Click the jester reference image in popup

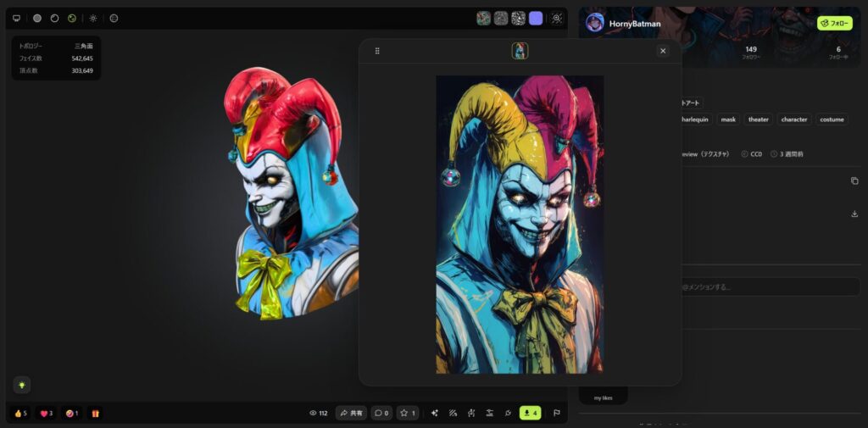pos(520,225)
